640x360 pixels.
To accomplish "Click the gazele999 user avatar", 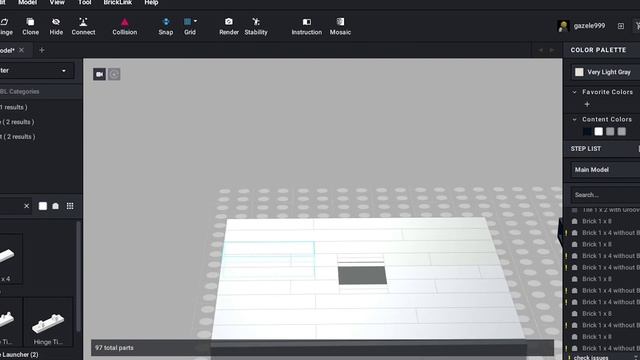I will point(563,26).
